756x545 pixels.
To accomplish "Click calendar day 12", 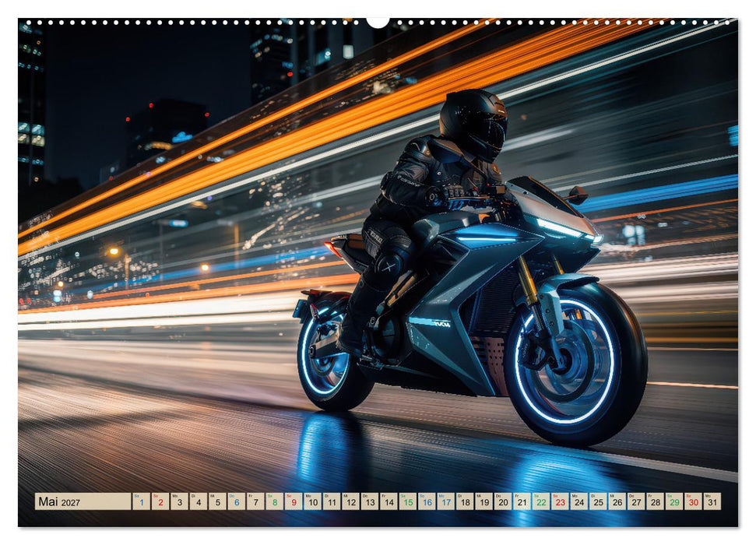I will [x=351, y=501].
